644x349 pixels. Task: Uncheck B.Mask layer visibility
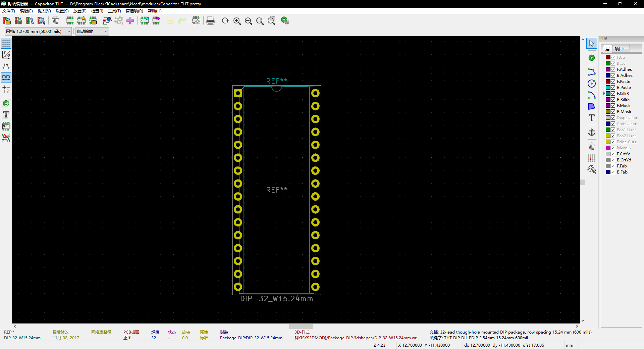(613, 112)
